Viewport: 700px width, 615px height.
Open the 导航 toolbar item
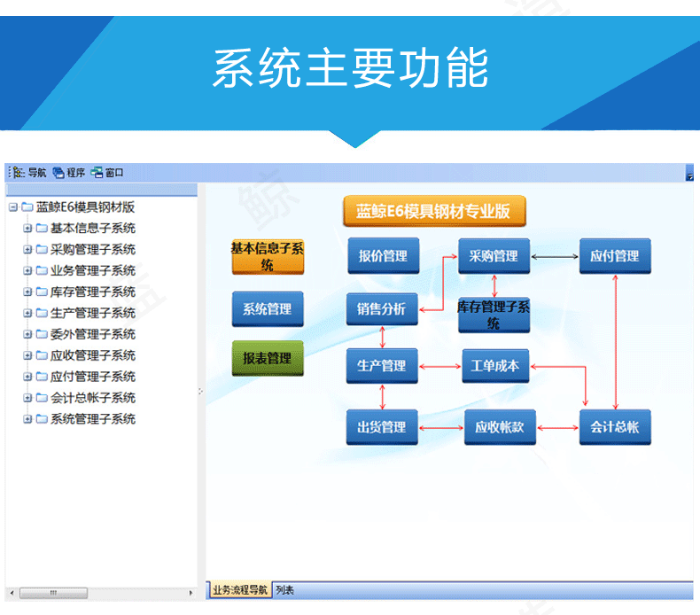29,173
